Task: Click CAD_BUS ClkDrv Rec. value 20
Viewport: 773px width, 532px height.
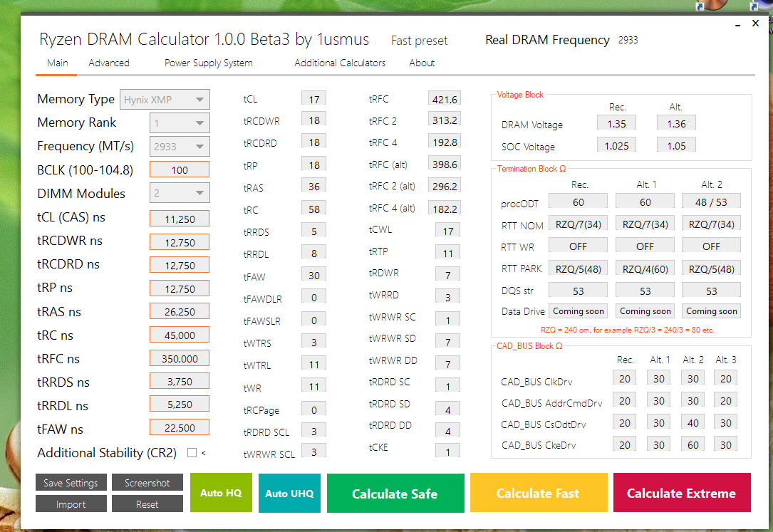Action: 625,378
